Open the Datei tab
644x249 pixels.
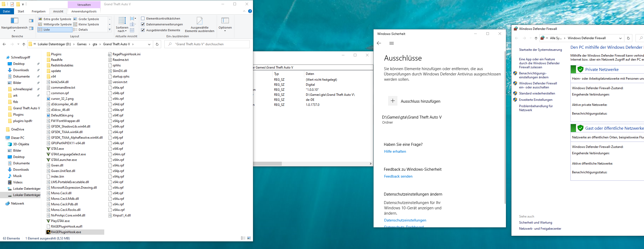(x=7, y=11)
